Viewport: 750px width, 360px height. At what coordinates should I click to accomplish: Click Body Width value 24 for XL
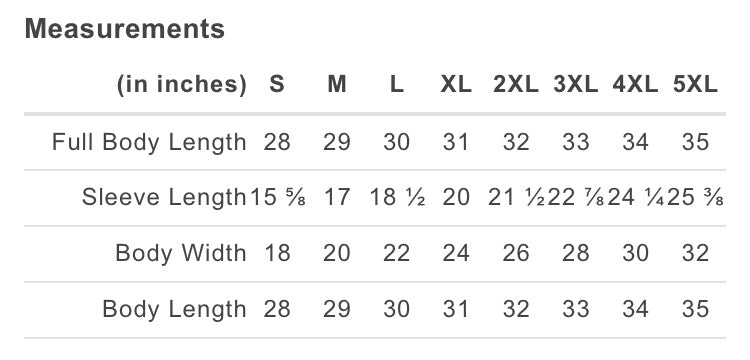[x=456, y=253]
